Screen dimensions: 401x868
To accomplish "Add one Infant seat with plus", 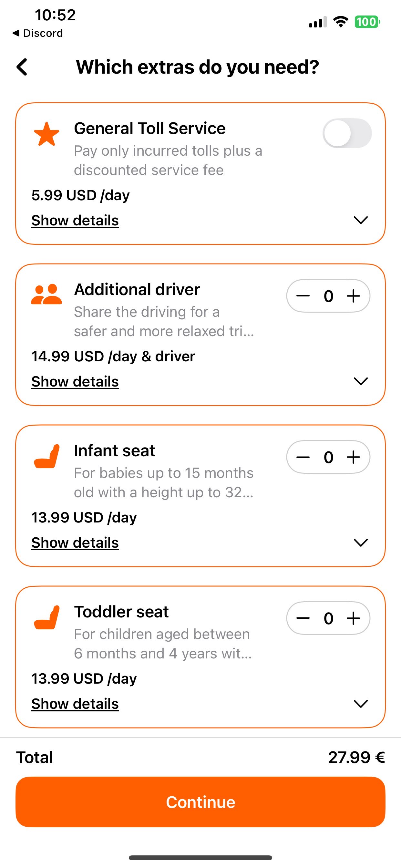I will pyautogui.click(x=353, y=457).
